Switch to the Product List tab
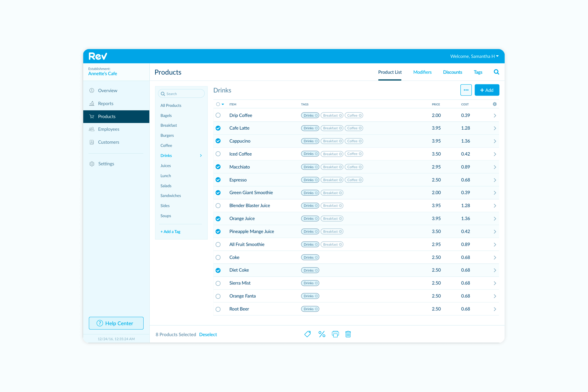 (x=390, y=72)
